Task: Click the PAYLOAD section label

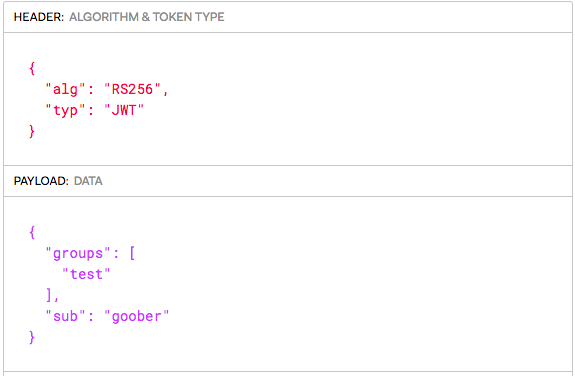Action: tap(41, 181)
